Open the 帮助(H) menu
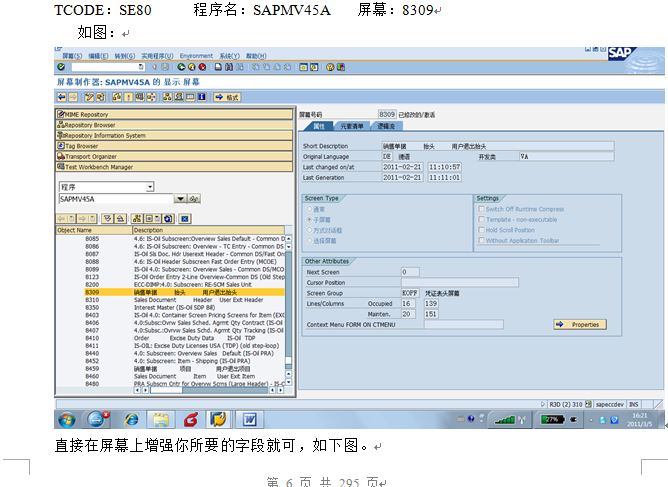 256,56
